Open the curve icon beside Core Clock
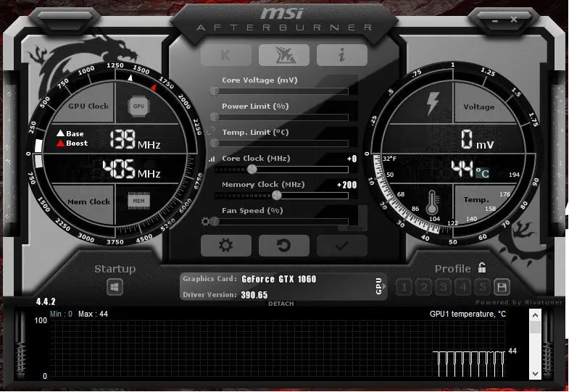Viewport: 569px width, 392px height. (x=212, y=159)
